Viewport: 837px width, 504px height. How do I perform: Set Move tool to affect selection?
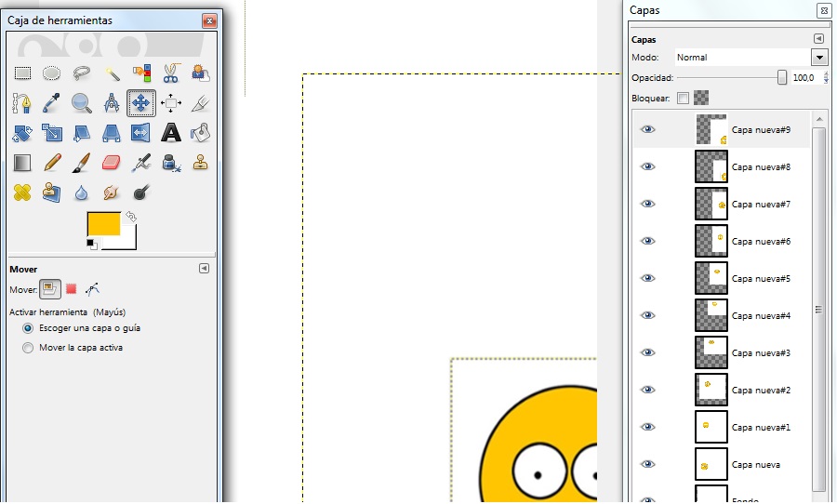click(x=71, y=289)
